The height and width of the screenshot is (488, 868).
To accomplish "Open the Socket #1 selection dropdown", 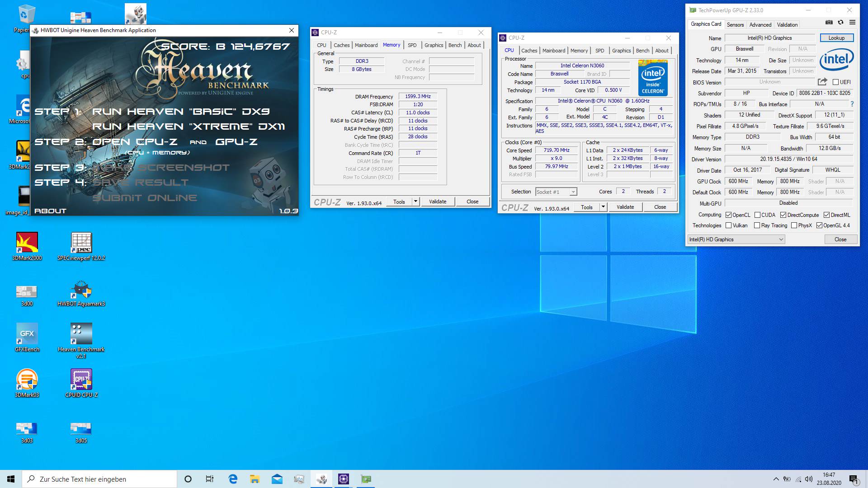I will pos(557,192).
